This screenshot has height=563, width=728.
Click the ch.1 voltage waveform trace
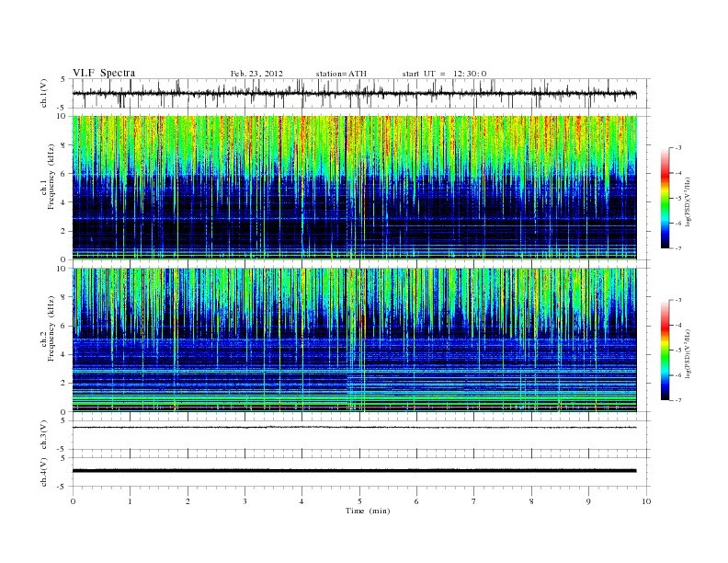tap(354, 93)
